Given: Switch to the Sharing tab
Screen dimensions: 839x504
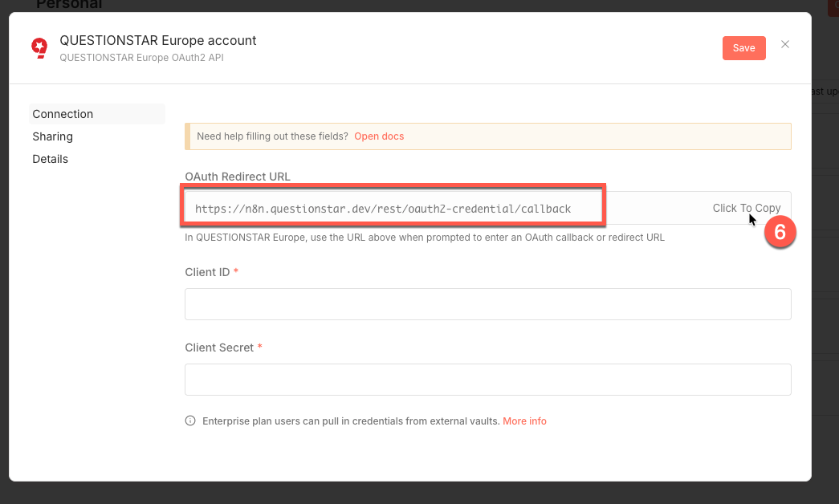Looking at the screenshot, I should (x=52, y=136).
